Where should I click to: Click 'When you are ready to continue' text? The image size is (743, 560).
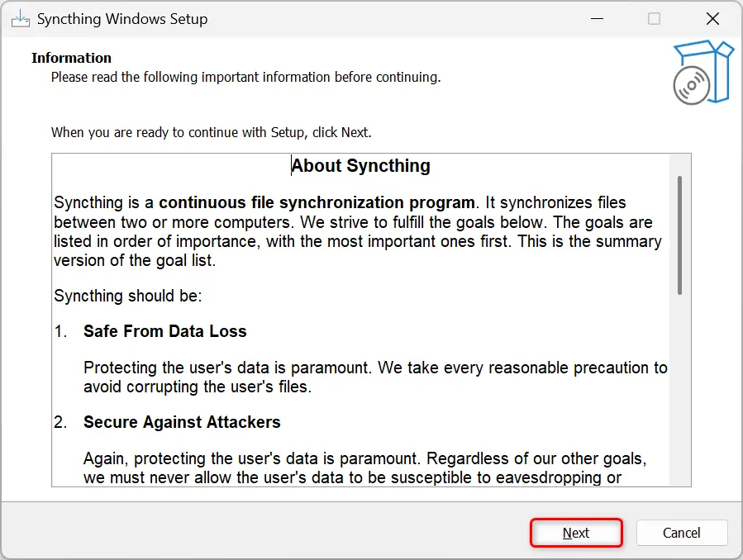tap(212, 132)
